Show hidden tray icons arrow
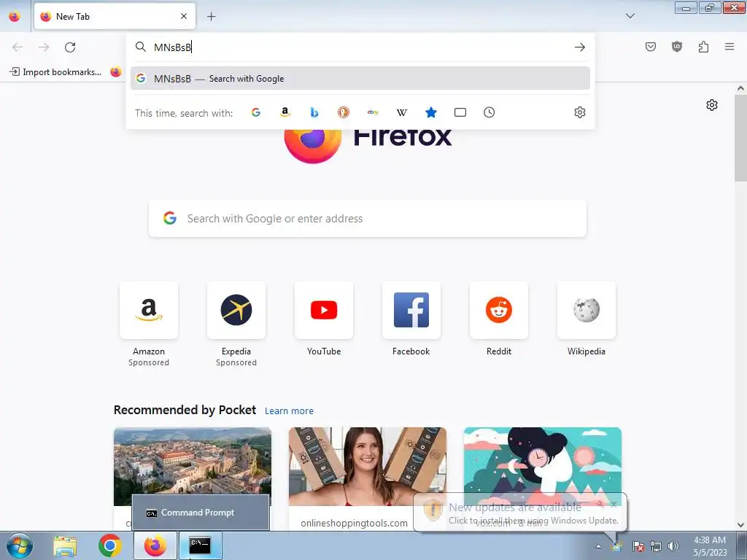The width and height of the screenshot is (747, 560). coord(598,546)
